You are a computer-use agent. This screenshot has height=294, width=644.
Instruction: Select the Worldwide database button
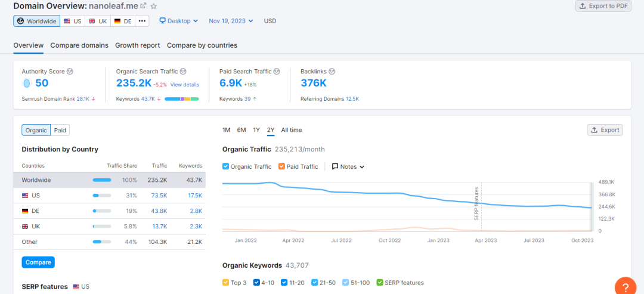tap(36, 21)
